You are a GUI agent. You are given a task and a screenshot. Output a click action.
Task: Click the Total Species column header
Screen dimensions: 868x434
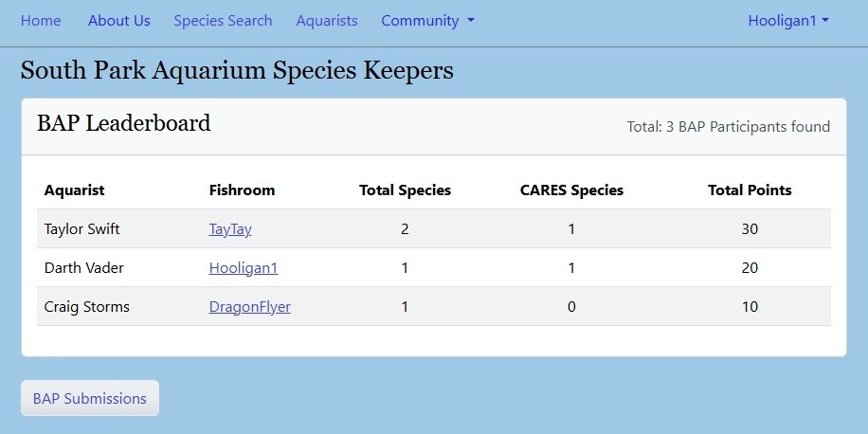pyautogui.click(x=405, y=190)
